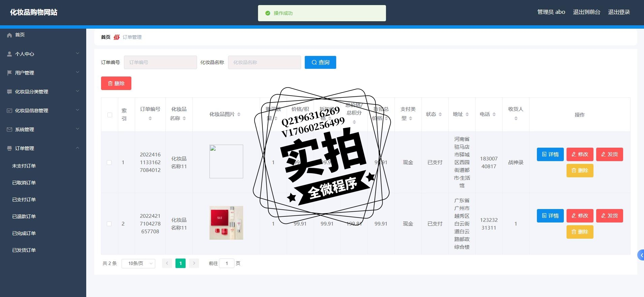Sort by 状态 column arrows
Screen dimensions: 644x297
coord(440,114)
